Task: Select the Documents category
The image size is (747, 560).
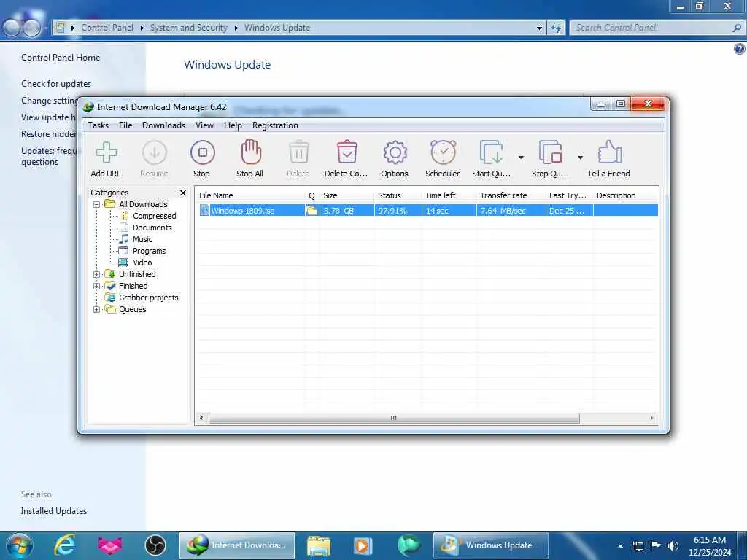Action: (x=152, y=227)
